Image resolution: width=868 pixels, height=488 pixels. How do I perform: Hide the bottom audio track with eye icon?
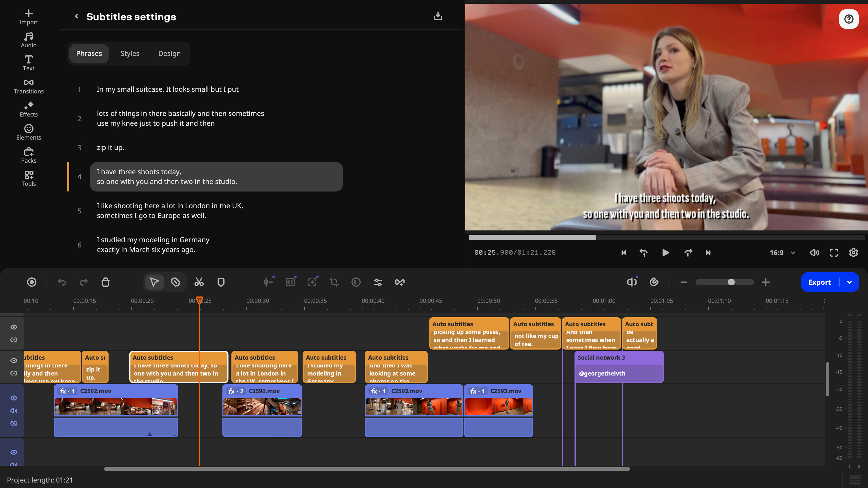click(x=14, y=452)
